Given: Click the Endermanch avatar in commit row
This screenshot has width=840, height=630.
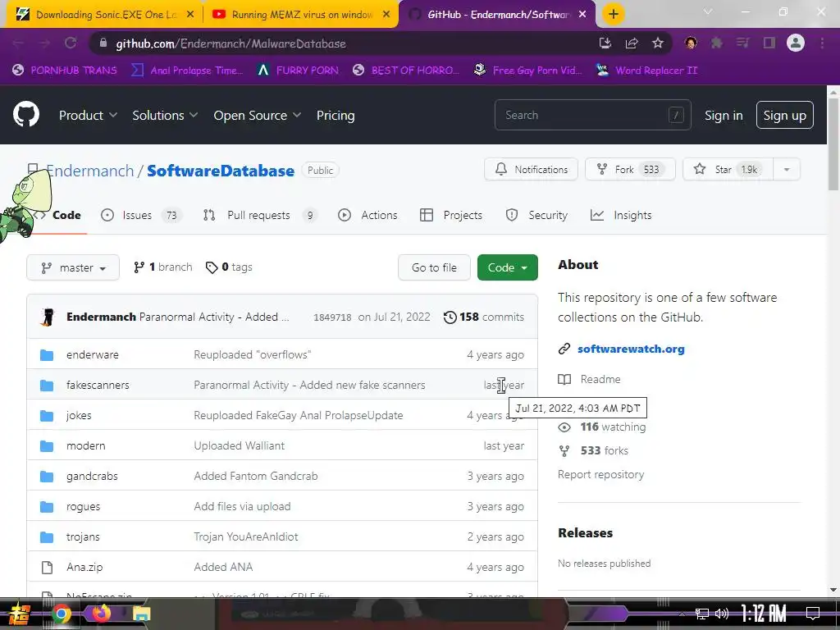Looking at the screenshot, I should pyautogui.click(x=48, y=317).
